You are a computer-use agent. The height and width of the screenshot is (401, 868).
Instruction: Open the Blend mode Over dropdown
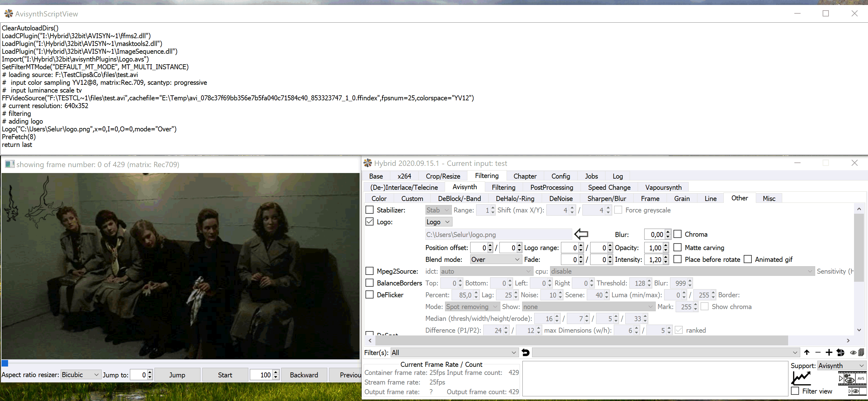pyautogui.click(x=495, y=259)
